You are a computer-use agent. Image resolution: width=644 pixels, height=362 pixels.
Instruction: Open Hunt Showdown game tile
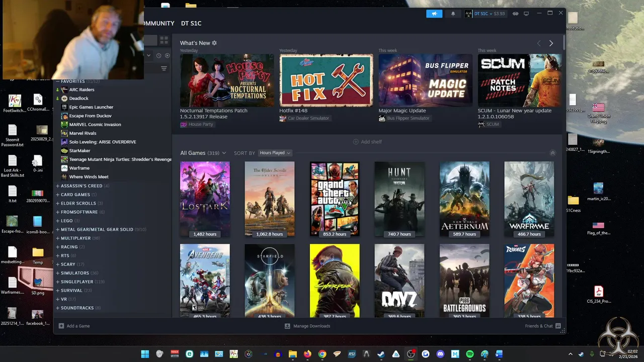[399, 199]
